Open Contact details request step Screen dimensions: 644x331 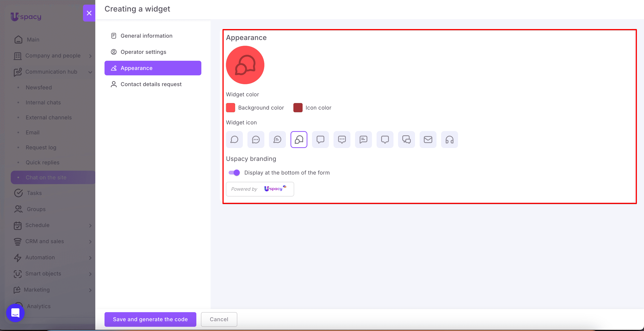click(x=153, y=84)
